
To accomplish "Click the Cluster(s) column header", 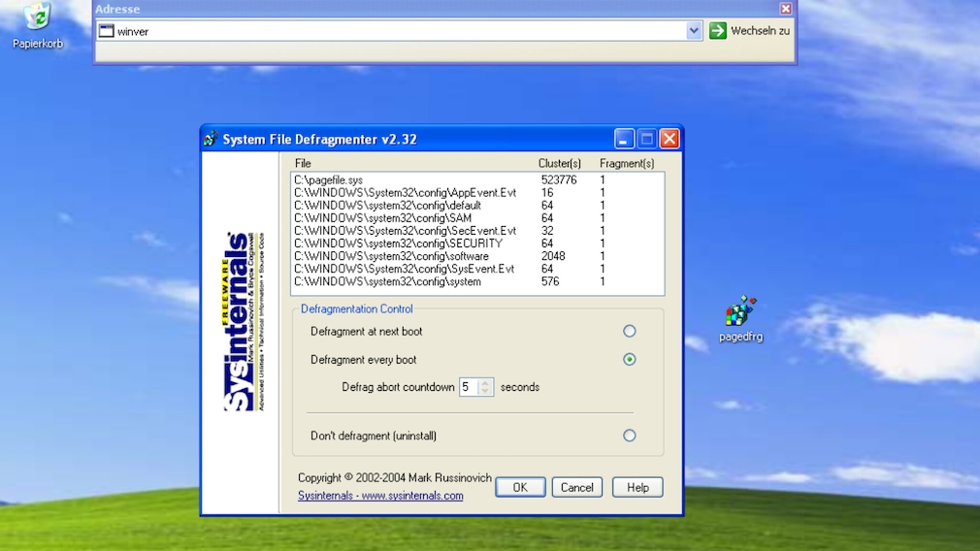I will pos(559,163).
